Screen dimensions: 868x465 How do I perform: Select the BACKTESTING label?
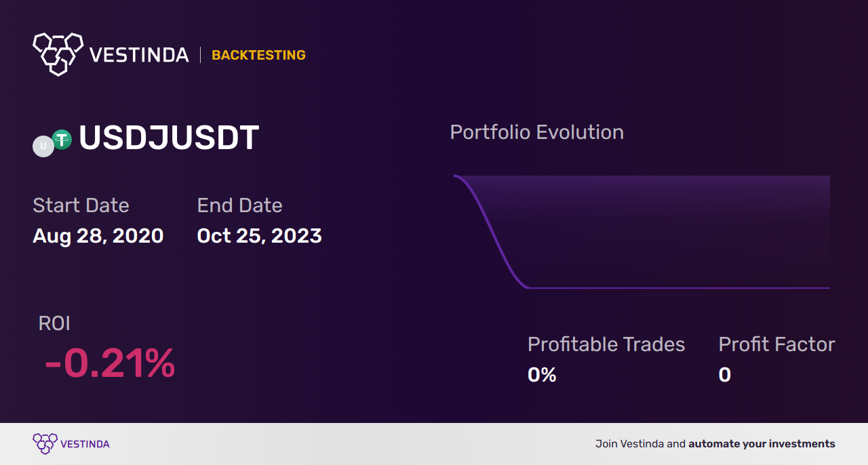pos(258,55)
